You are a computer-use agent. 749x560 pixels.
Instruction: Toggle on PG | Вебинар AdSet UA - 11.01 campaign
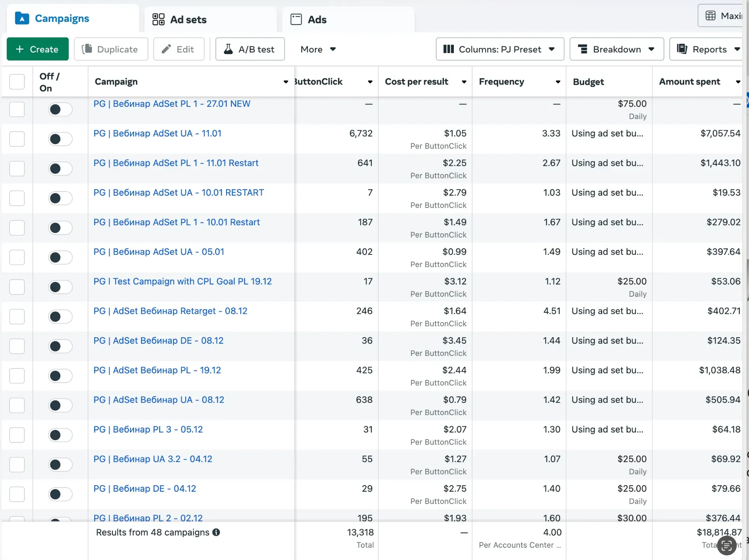(60, 139)
